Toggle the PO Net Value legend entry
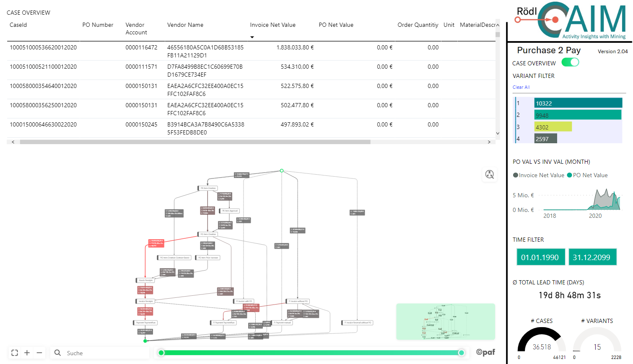633x364 pixels. click(x=587, y=175)
